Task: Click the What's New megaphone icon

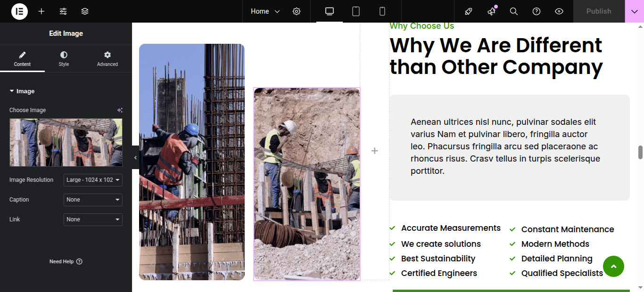Action: 491,11
